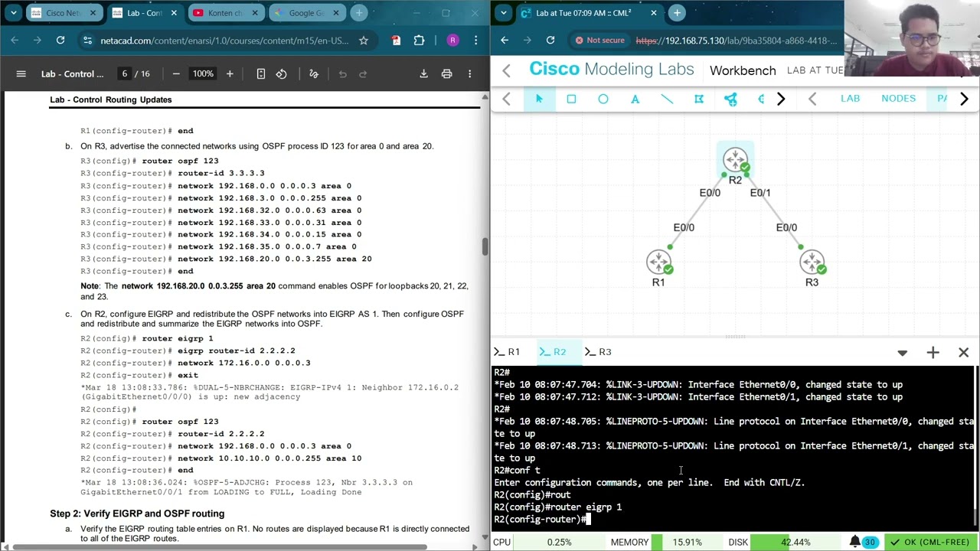Viewport: 980px width, 551px height.
Task: Click the fit to page icon
Action: (261, 73)
